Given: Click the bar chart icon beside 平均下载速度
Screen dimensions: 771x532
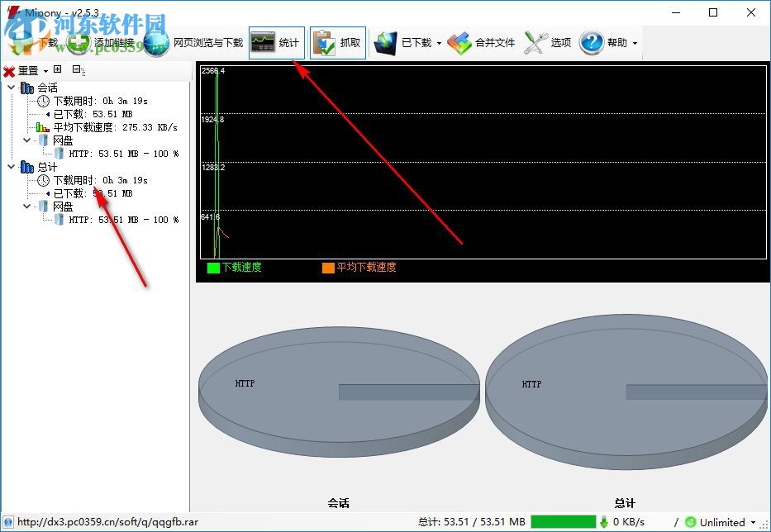Looking at the screenshot, I should (x=43, y=127).
